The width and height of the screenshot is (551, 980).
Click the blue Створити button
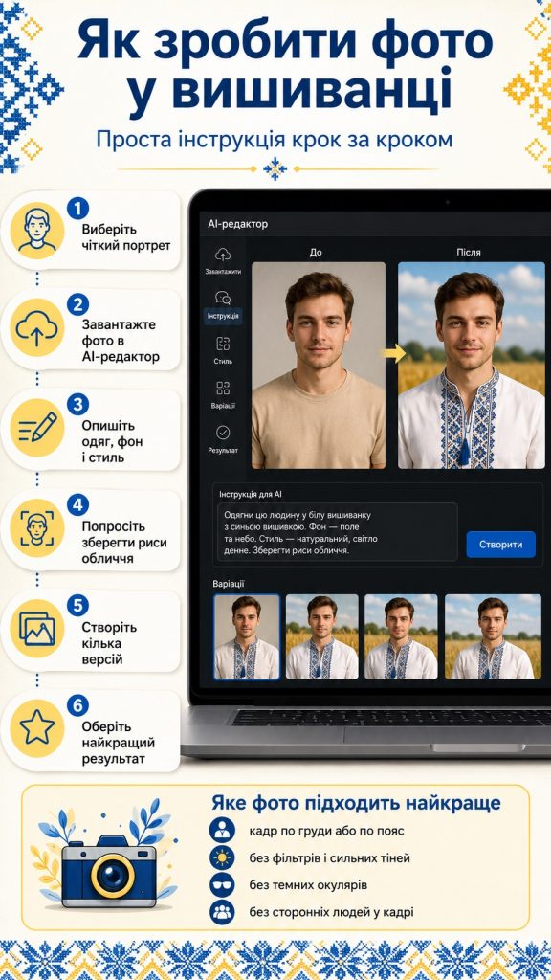tap(500, 545)
